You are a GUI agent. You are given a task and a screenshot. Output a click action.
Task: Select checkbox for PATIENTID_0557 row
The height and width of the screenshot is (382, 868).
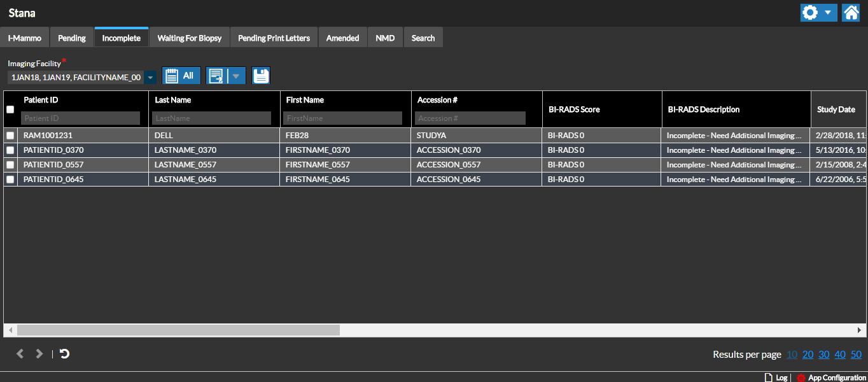coord(10,165)
